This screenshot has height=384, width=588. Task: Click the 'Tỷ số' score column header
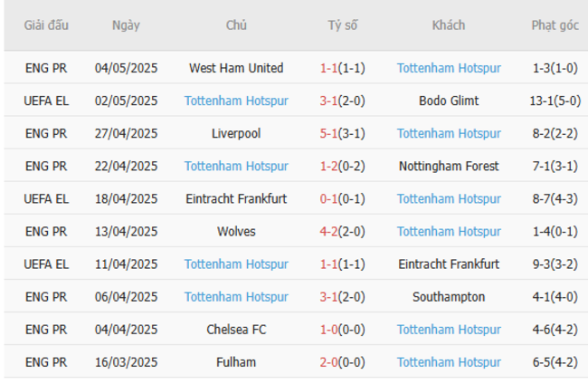(x=342, y=25)
